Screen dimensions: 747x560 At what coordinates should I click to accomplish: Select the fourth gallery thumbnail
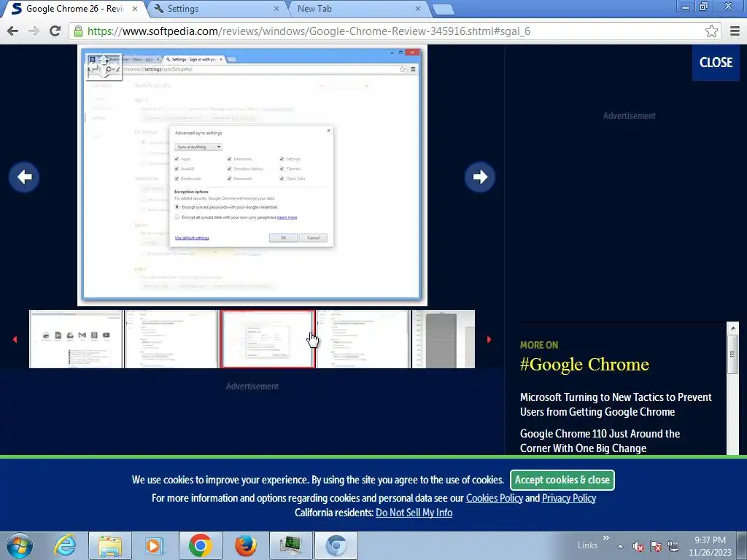[x=363, y=339]
